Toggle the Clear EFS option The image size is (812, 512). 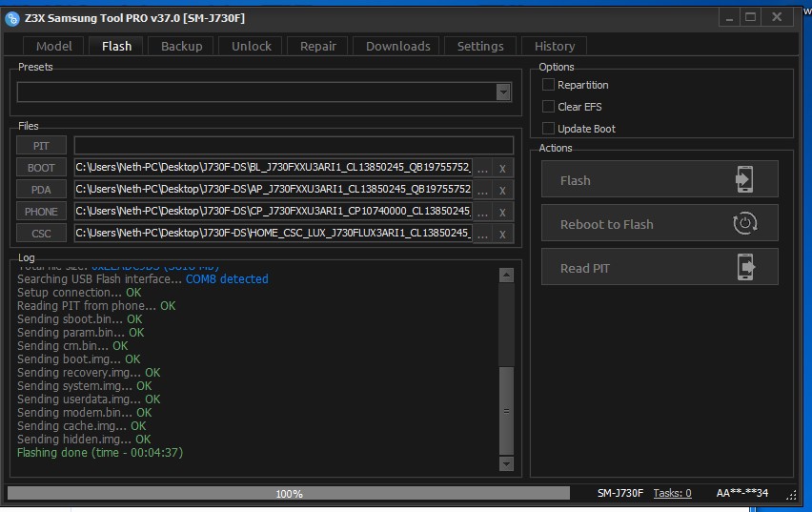(x=548, y=106)
